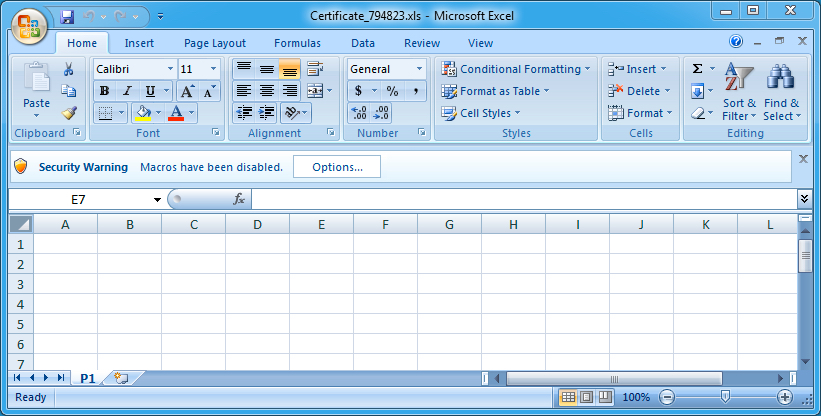
Task: Click the Fill down arrow icon
Action: [x=697, y=91]
